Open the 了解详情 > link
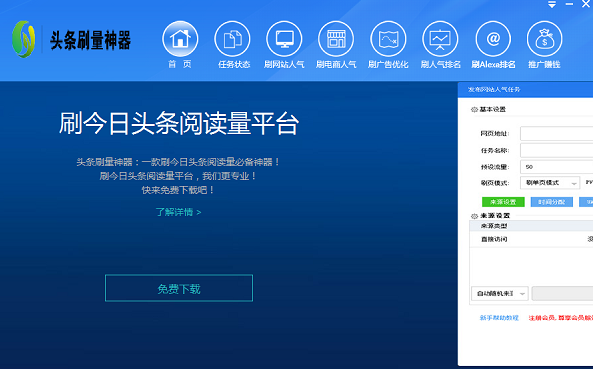 [x=178, y=212]
